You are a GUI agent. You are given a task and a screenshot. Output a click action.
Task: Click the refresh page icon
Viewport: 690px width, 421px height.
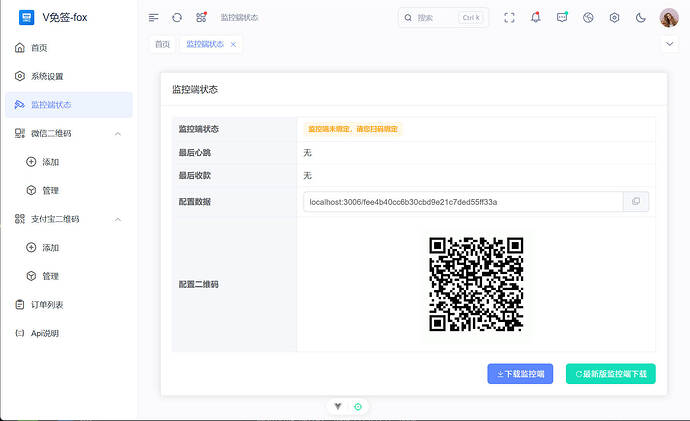point(177,18)
